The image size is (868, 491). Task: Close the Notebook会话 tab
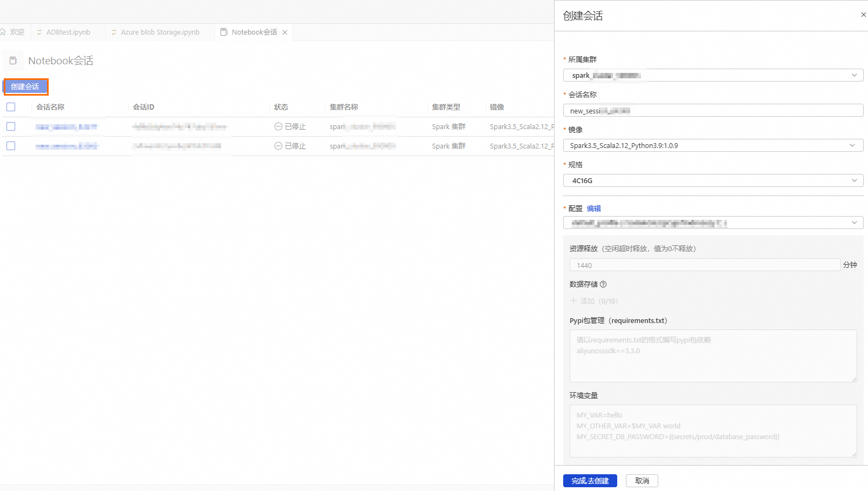click(285, 32)
